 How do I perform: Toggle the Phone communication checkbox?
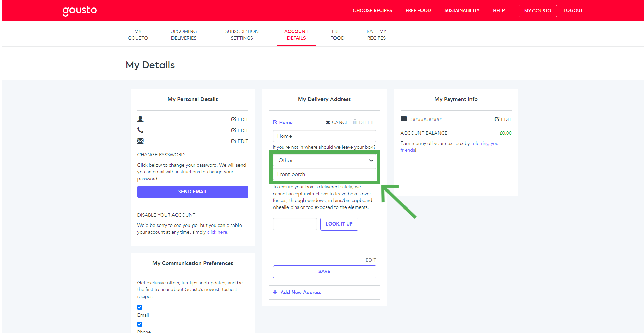[x=139, y=324]
